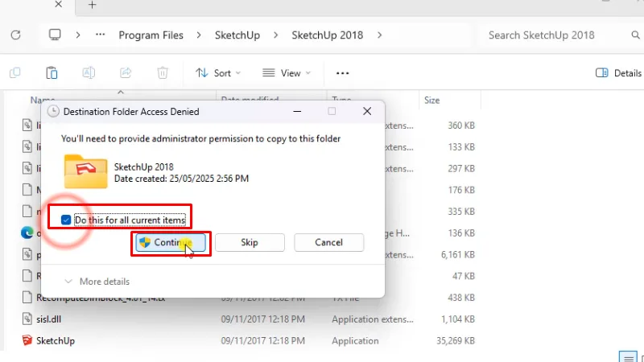Screen dimensions: 644x362
Task: Open the Sort dropdown menu
Action: click(x=217, y=73)
